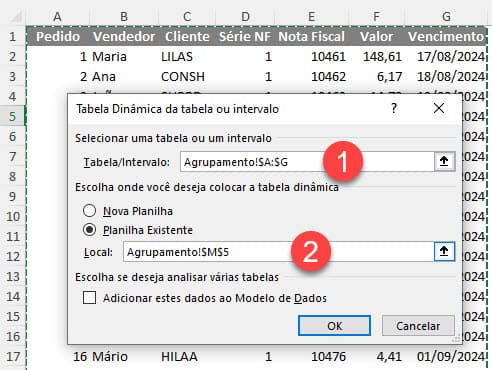Select column E header
The width and height of the screenshot is (492, 370).
(311, 17)
